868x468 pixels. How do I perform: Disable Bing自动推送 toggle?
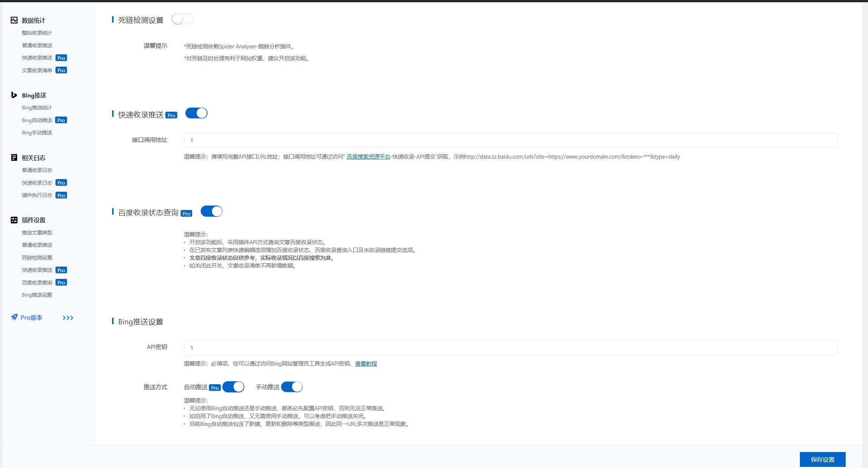[235, 387]
